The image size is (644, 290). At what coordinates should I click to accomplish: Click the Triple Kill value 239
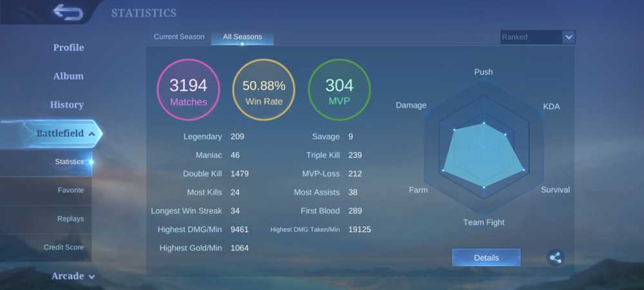tap(355, 155)
